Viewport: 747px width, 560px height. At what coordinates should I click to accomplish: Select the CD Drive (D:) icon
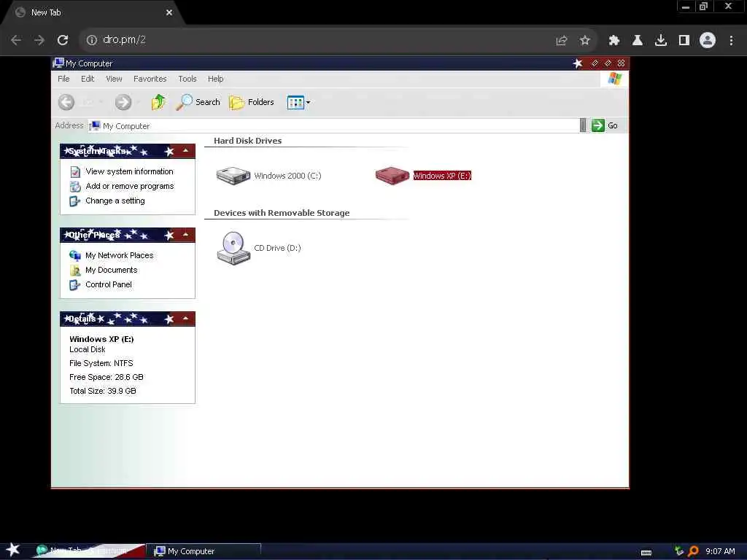pyautogui.click(x=233, y=248)
